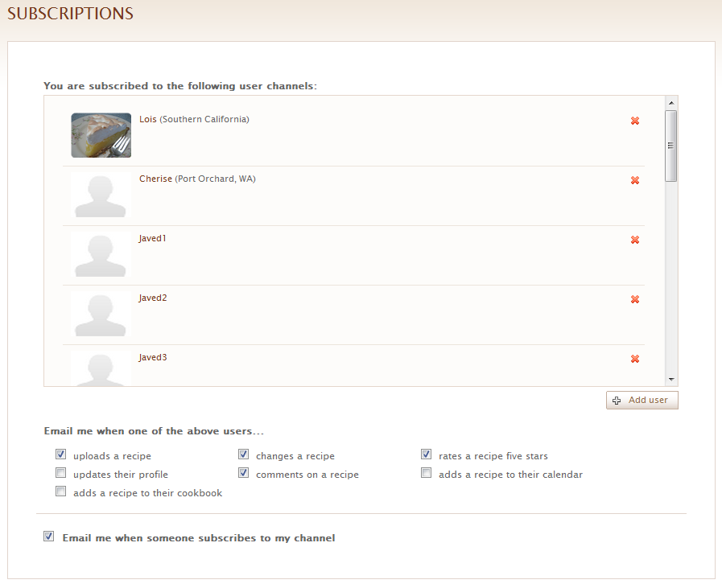Untick 'rates a recipe five stars'

coord(426,454)
